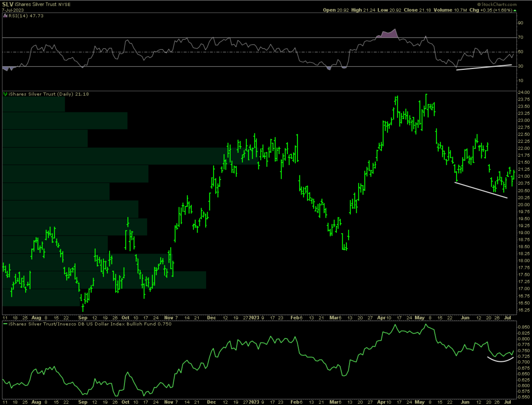Click the Open 20.92 value in header
The height and width of the screenshot is (405, 532).
pyautogui.click(x=336, y=10)
